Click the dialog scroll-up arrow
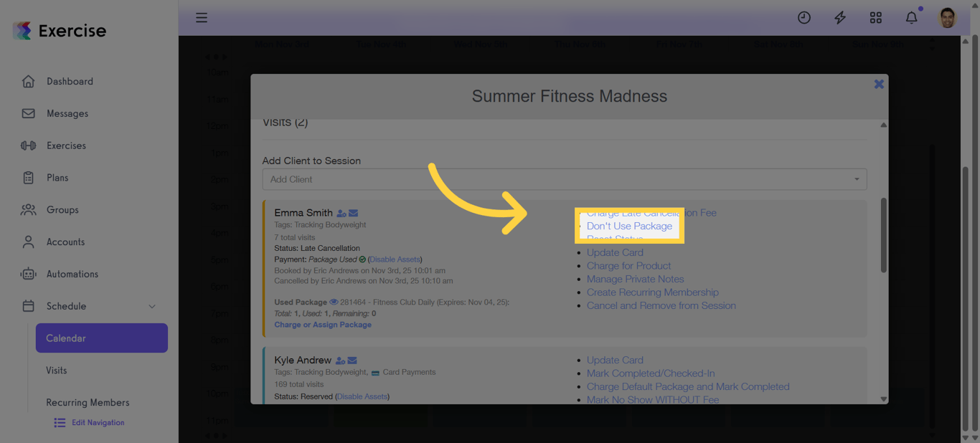The image size is (980, 443). pyautogui.click(x=883, y=125)
